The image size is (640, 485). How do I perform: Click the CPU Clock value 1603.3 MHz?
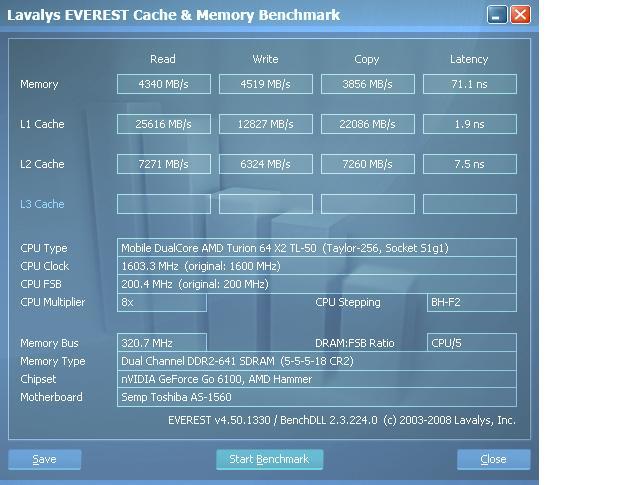coord(317,266)
